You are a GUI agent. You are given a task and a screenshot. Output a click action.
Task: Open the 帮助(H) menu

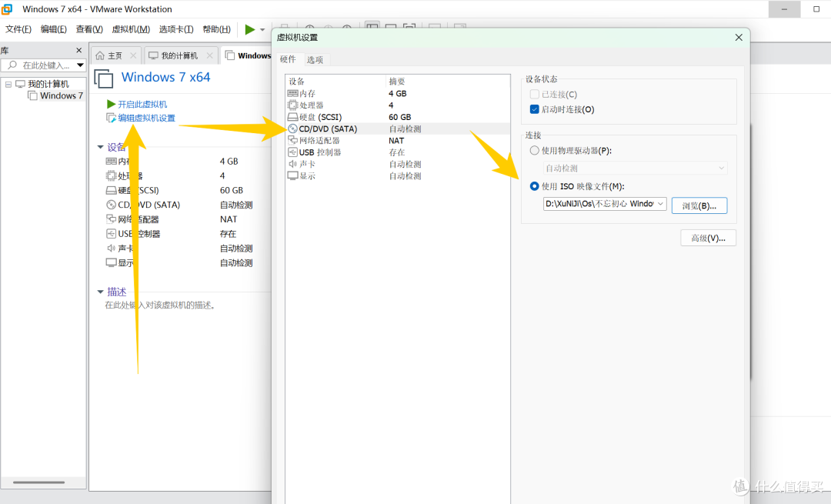(216, 29)
